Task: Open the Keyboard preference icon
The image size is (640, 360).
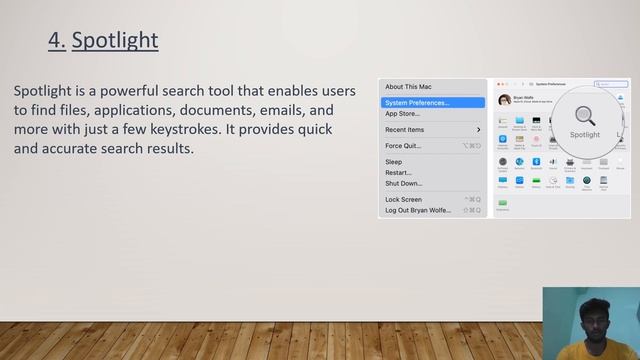Action: [587, 162]
